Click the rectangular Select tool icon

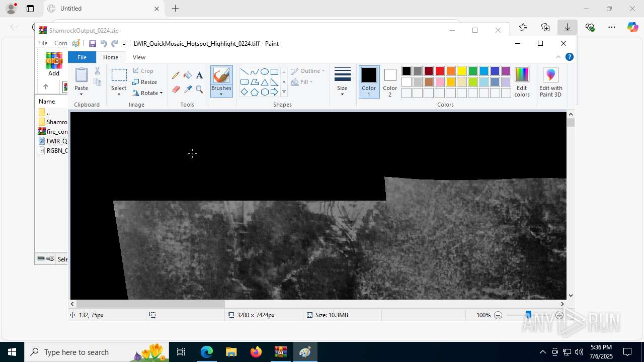point(119,75)
